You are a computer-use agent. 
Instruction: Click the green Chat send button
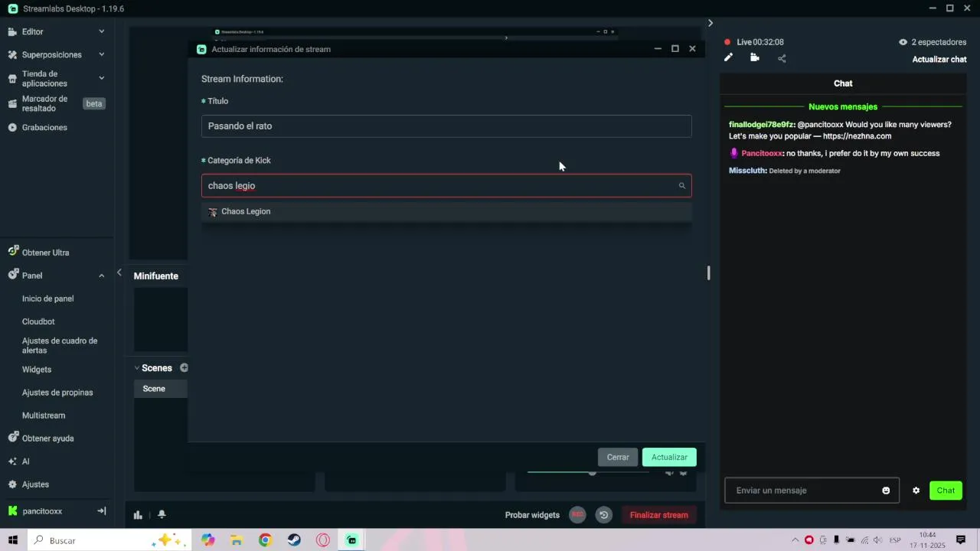coord(946,491)
